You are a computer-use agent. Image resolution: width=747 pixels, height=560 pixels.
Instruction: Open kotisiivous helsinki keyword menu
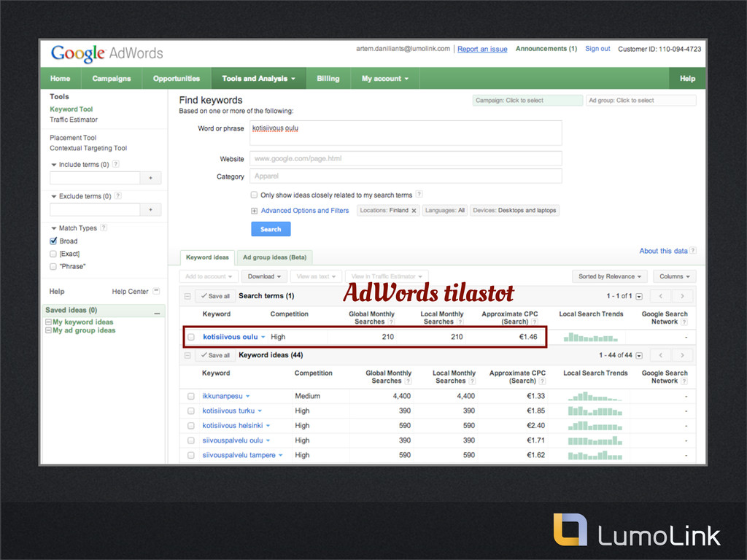tap(268, 426)
